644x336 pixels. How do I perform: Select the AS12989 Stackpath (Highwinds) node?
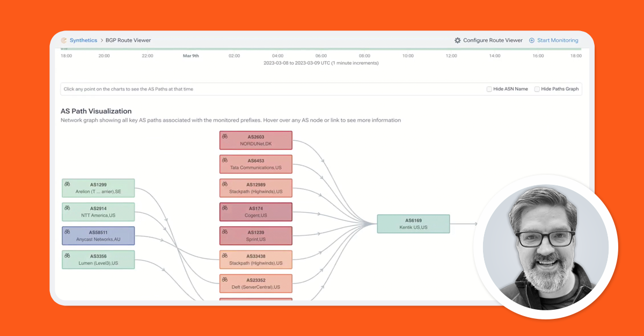pyautogui.click(x=256, y=188)
